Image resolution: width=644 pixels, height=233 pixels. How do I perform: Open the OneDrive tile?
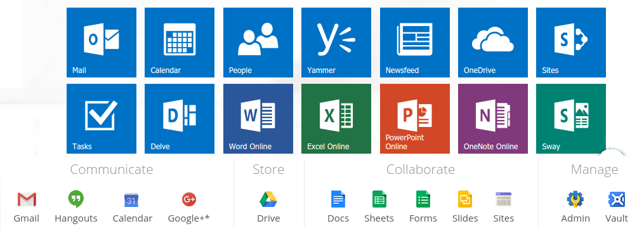click(x=493, y=43)
